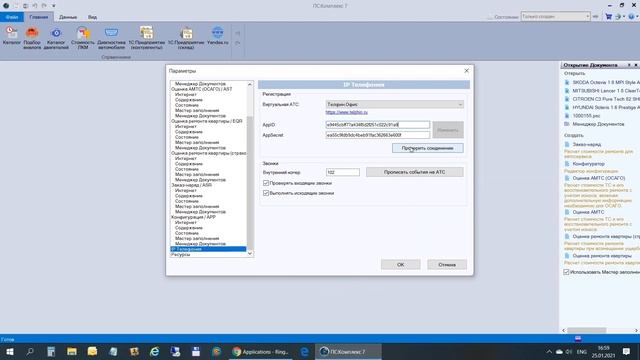The width and height of the screenshot is (640, 360).
Task: Click ENG language indicator in tray
Action: click(581, 352)
